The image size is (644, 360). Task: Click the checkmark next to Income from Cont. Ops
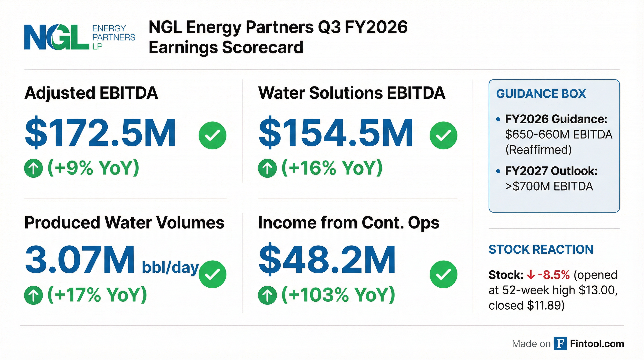click(x=443, y=274)
